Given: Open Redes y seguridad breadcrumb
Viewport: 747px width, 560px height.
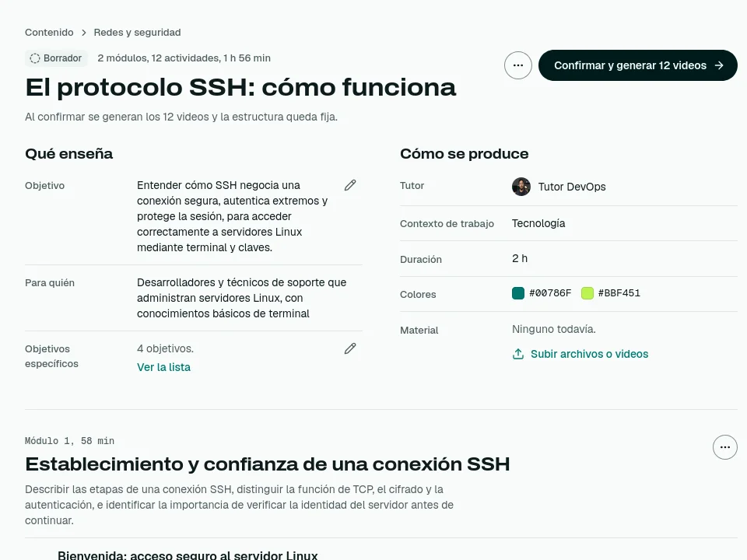Looking at the screenshot, I should 137,33.
